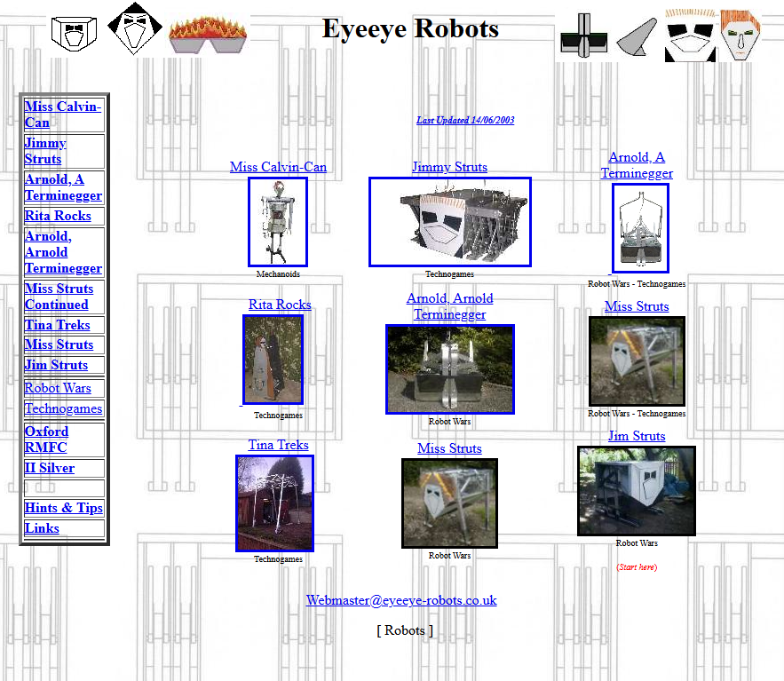Open Jim Struts sidebar link
This screenshot has width=784, height=681.
pos(57,365)
